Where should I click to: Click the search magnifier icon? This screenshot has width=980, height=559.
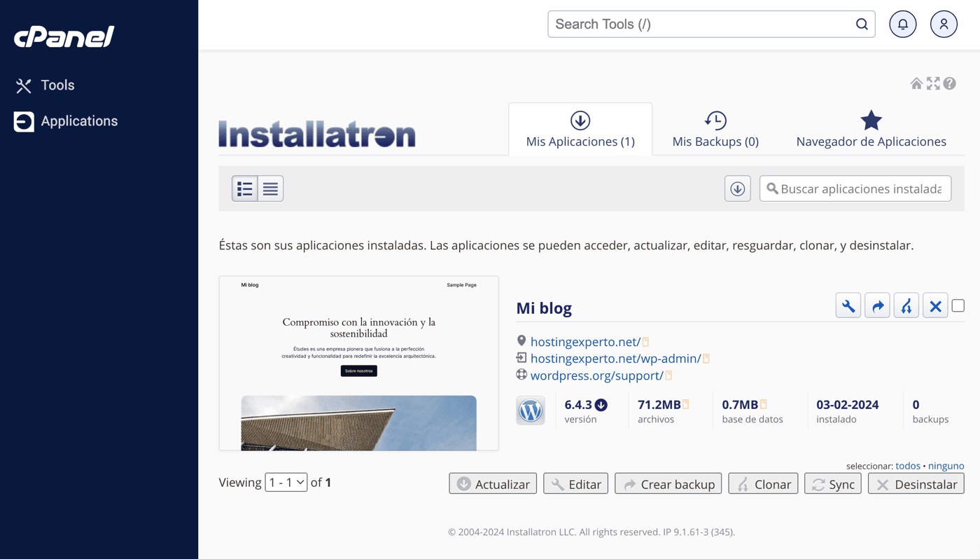(x=862, y=25)
